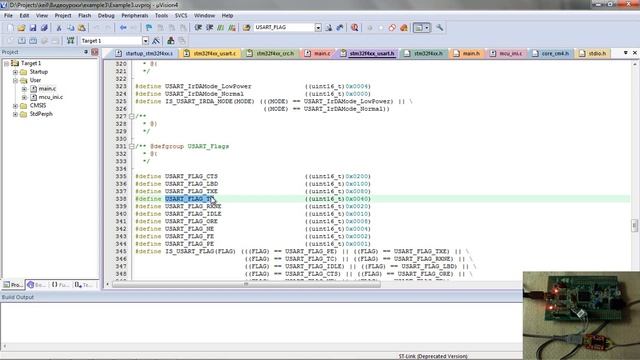The image size is (640, 360).
Task: Start or stop debug session
Action: (355, 28)
